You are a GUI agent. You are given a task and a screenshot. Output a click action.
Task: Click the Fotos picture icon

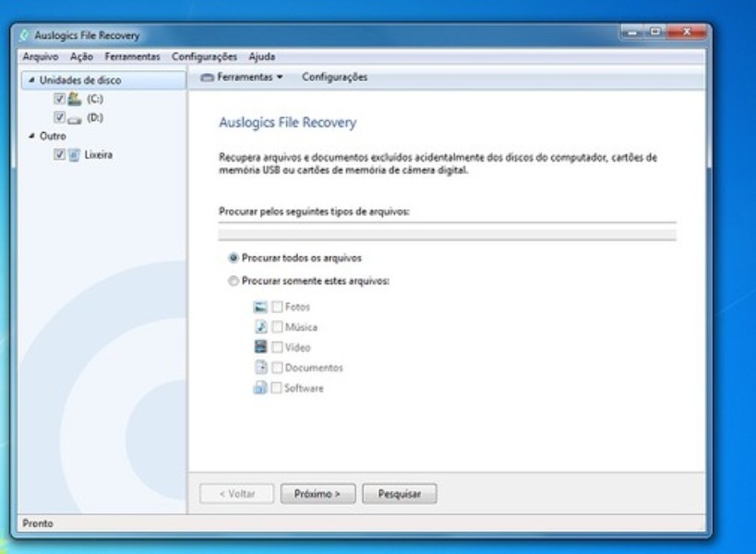tap(260, 307)
